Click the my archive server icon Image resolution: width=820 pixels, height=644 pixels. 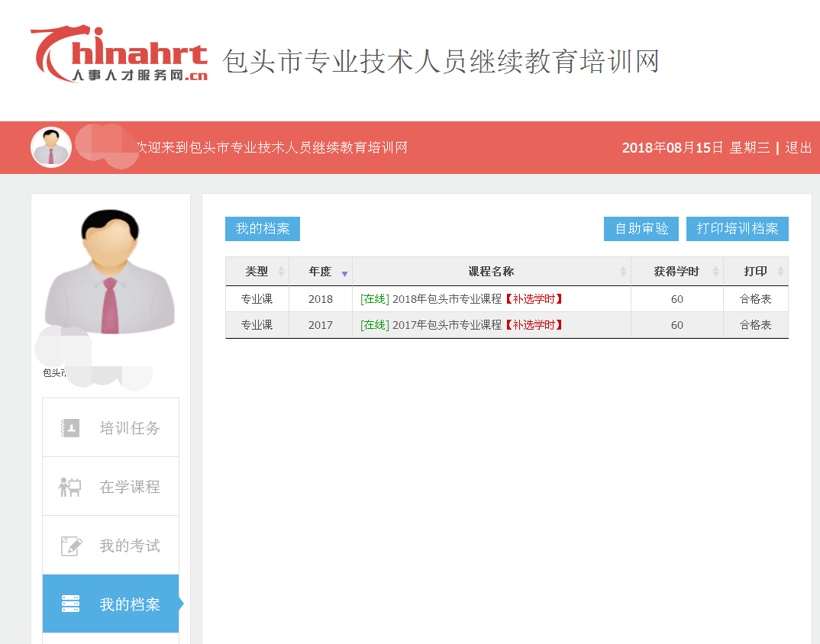click(70, 604)
